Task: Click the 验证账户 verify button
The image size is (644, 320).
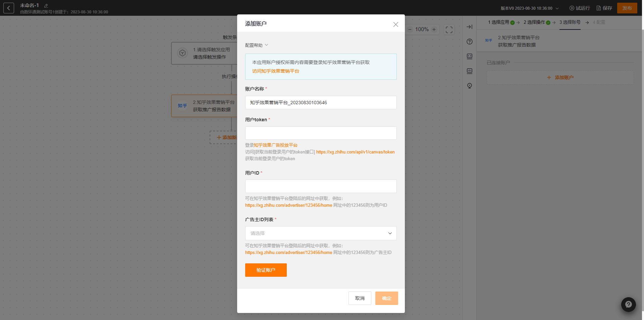Action: click(x=266, y=270)
